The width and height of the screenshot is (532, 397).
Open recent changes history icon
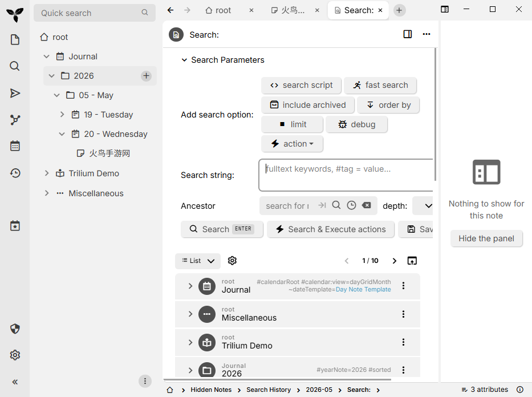pos(15,173)
